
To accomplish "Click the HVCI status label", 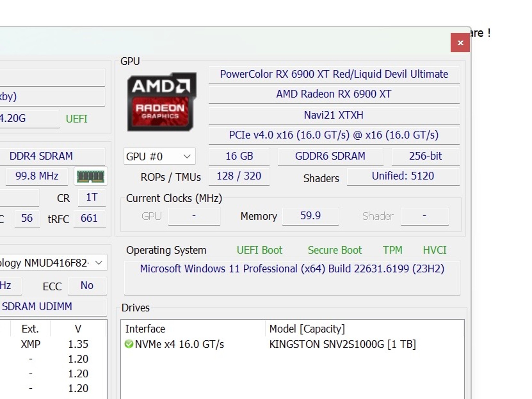I will pos(435,250).
